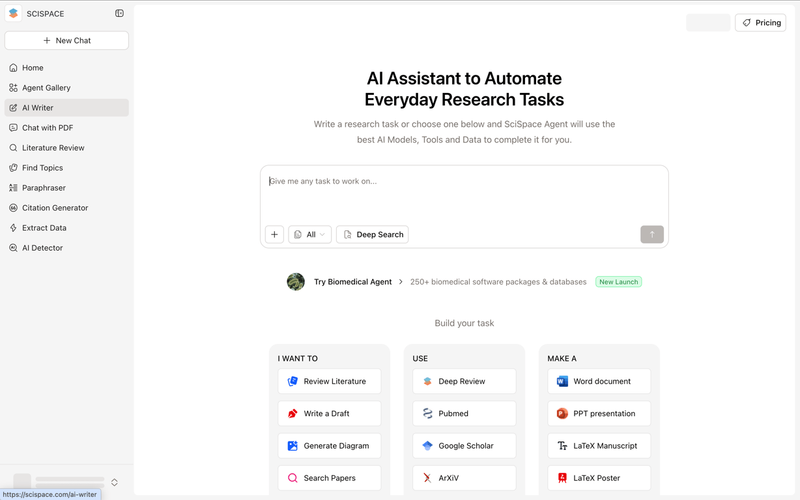Expand the All sources dropdown
Image resolution: width=800 pixels, height=500 pixels.
pos(310,234)
